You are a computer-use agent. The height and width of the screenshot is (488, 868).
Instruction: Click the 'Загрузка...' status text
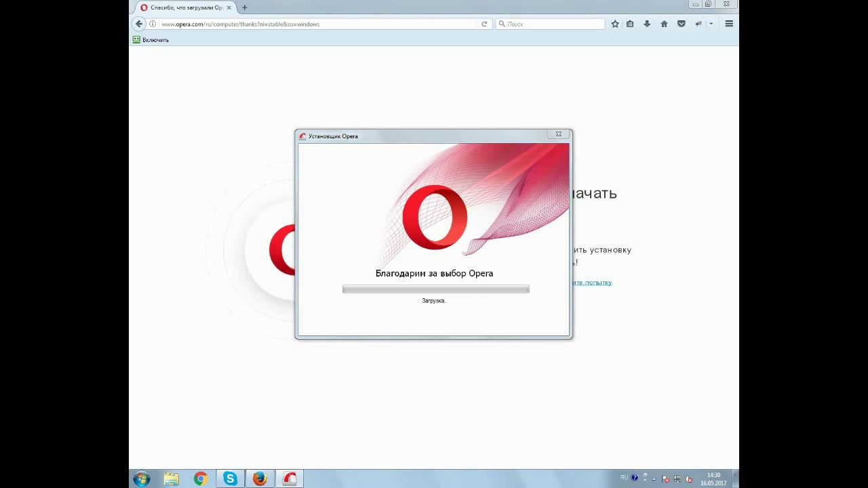434,300
